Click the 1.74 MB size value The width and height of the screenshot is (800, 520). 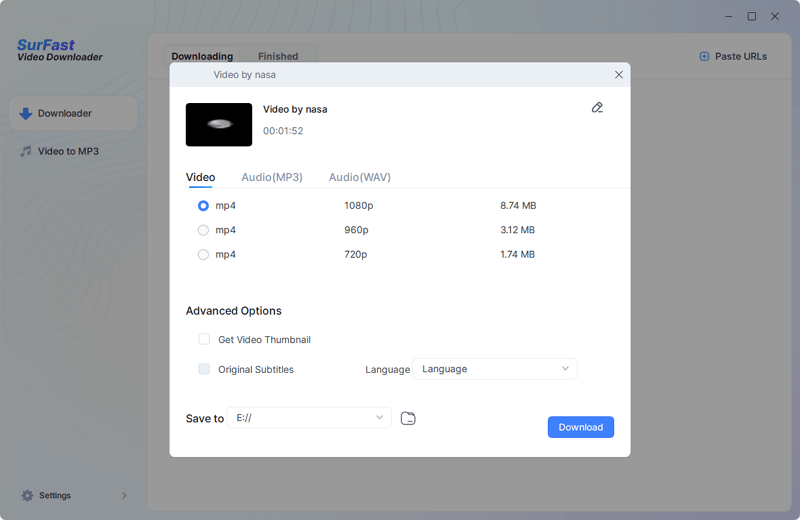517,255
